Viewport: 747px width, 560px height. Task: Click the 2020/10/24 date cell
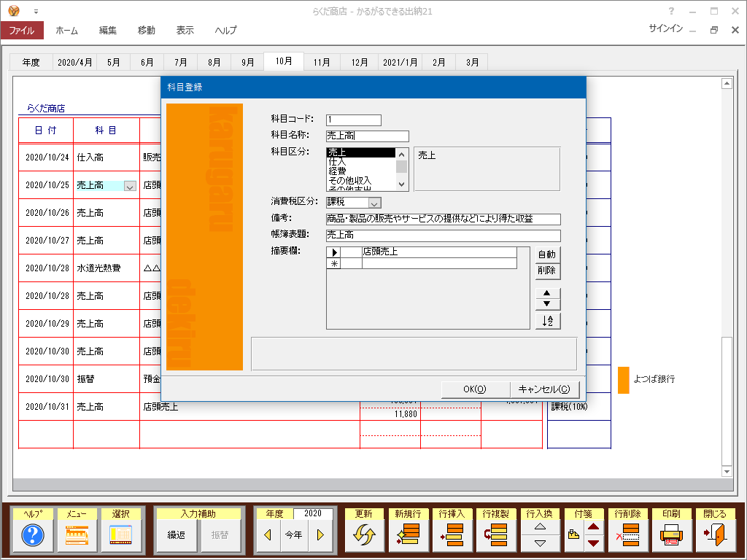[x=47, y=157]
